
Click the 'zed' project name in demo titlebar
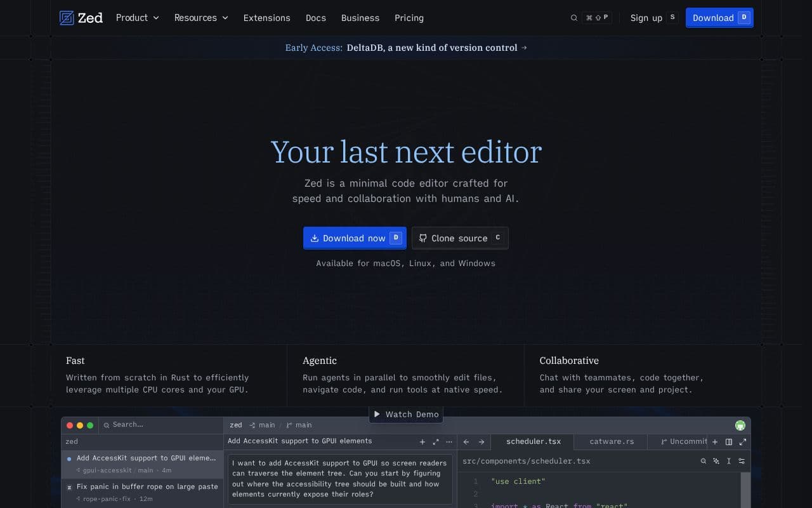point(236,425)
